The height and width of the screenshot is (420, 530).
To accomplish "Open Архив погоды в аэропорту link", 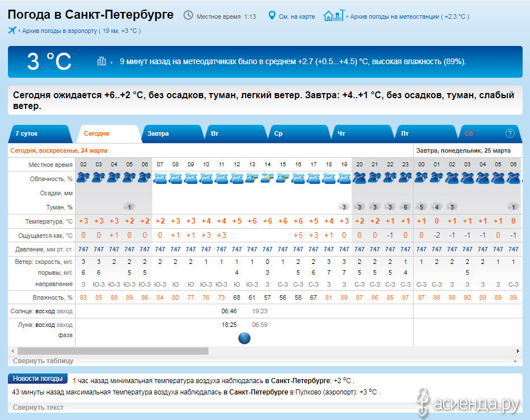I will [81, 31].
